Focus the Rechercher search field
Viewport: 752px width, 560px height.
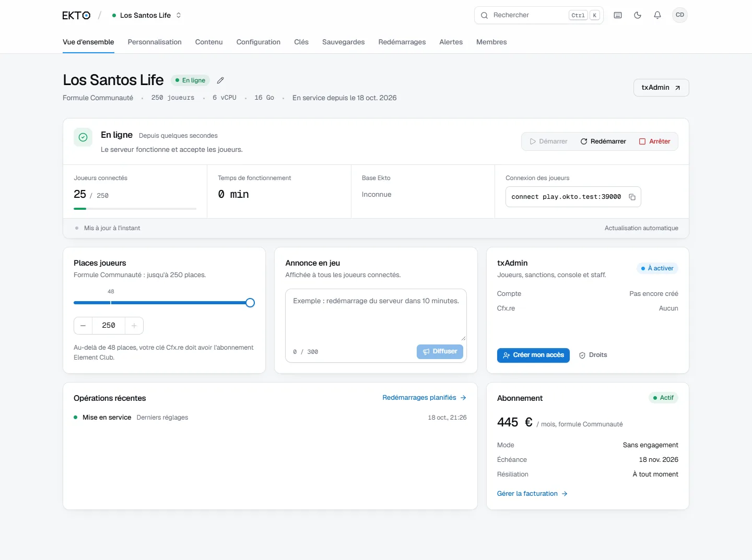point(539,15)
